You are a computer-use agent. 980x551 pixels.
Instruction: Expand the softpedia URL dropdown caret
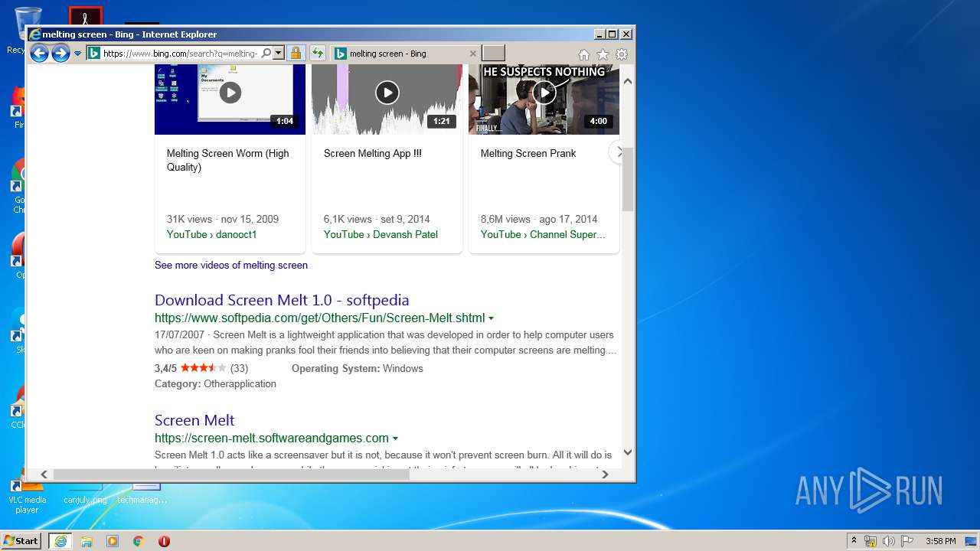point(491,318)
